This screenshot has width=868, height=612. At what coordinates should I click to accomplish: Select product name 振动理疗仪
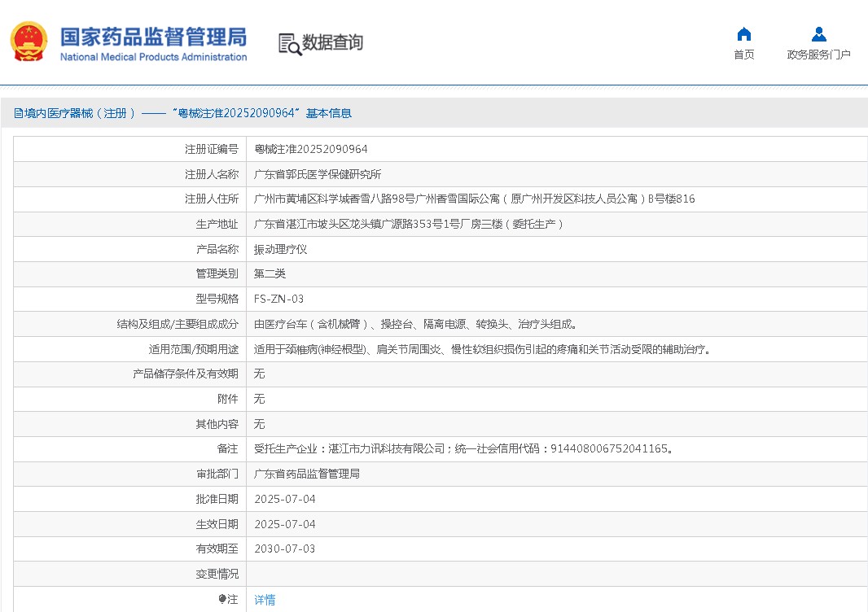tap(280, 250)
